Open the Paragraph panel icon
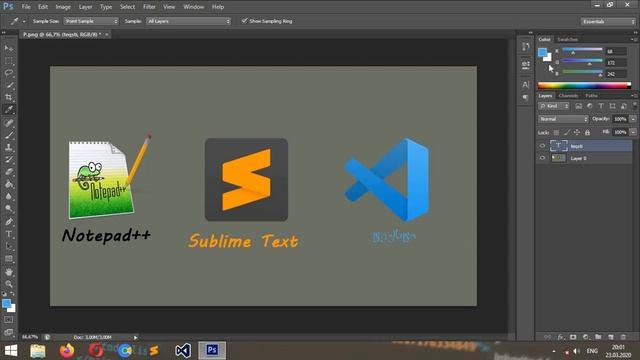Viewport: 640px width, 360px height. tap(526, 98)
